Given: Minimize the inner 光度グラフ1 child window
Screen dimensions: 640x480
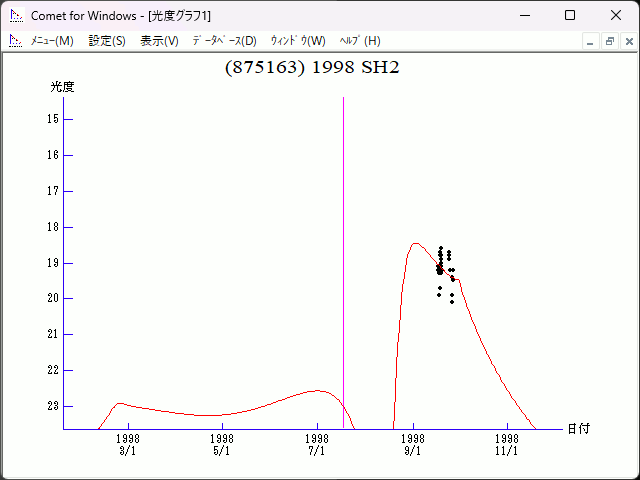Looking at the screenshot, I should click(590, 41).
